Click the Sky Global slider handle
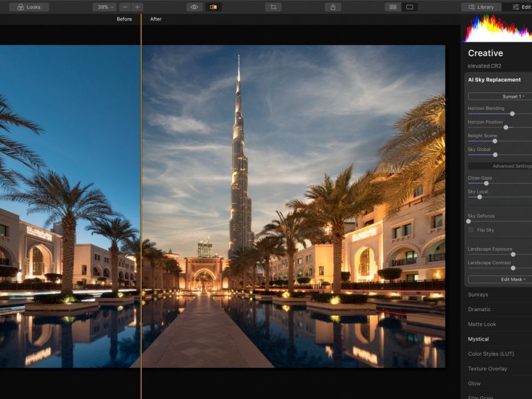 point(495,155)
